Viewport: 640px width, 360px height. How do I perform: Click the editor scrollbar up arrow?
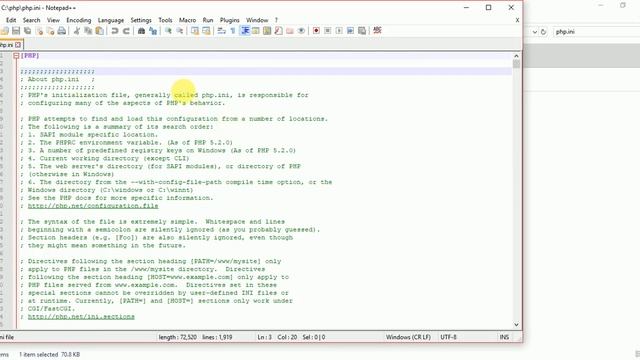tap(516, 56)
